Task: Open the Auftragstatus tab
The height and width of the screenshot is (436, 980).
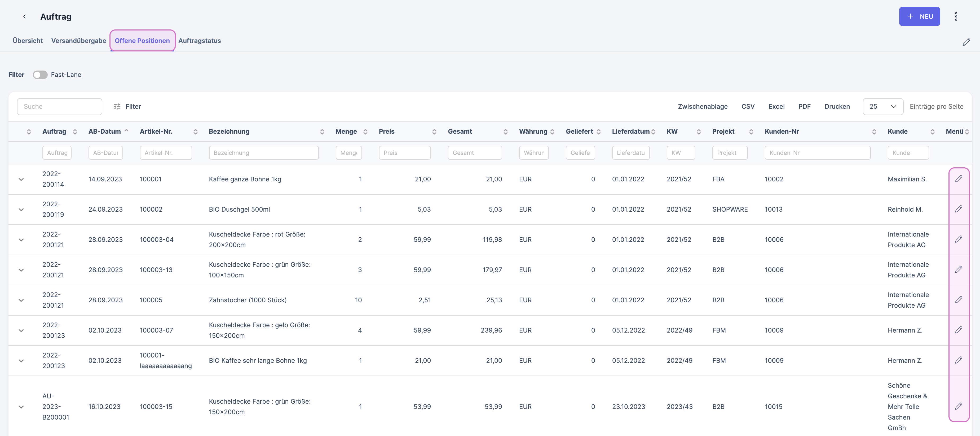Action: (x=199, y=41)
